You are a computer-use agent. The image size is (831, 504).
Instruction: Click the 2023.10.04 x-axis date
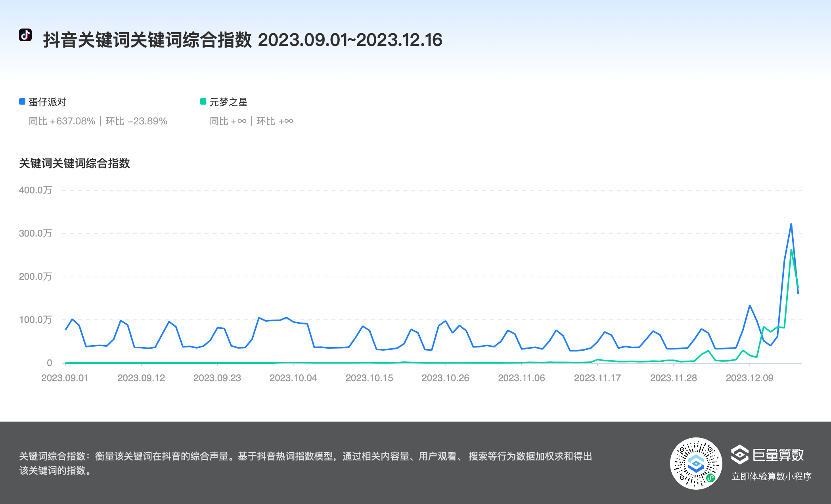tap(293, 378)
